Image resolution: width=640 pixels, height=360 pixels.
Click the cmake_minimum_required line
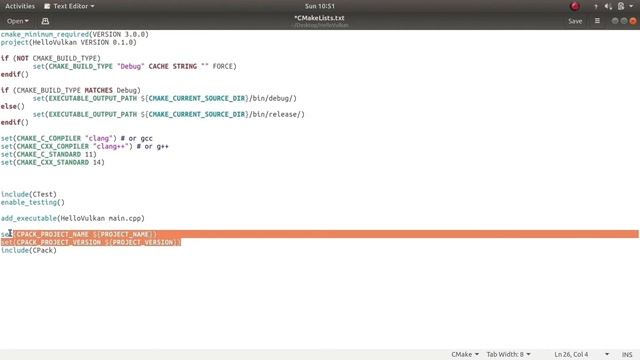click(75, 34)
